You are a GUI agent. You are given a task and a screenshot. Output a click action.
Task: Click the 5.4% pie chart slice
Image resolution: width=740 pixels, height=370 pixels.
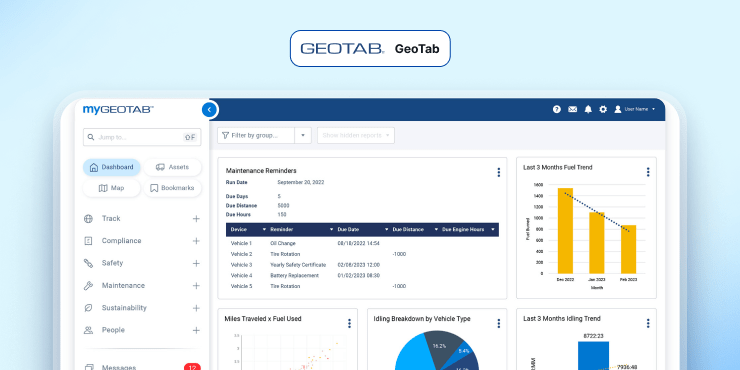463,352
